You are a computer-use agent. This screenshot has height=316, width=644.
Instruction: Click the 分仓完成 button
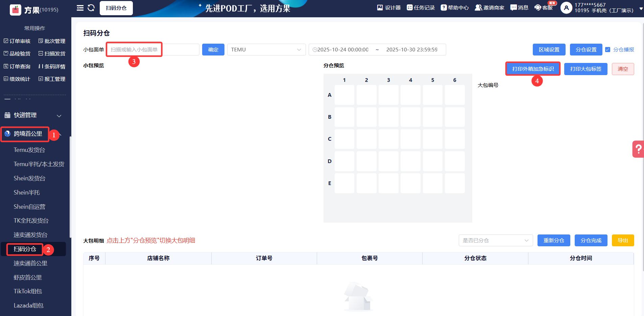click(x=591, y=241)
